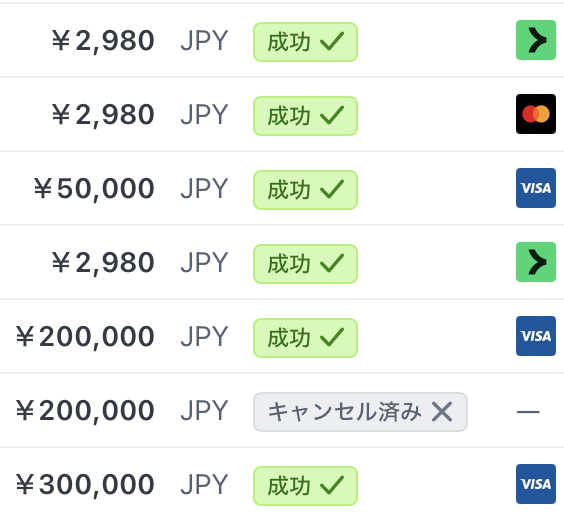Click the X icon in キャンセル済み badge
The height and width of the screenshot is (512, 564).
pyautogui.click(x=442, y=412)
